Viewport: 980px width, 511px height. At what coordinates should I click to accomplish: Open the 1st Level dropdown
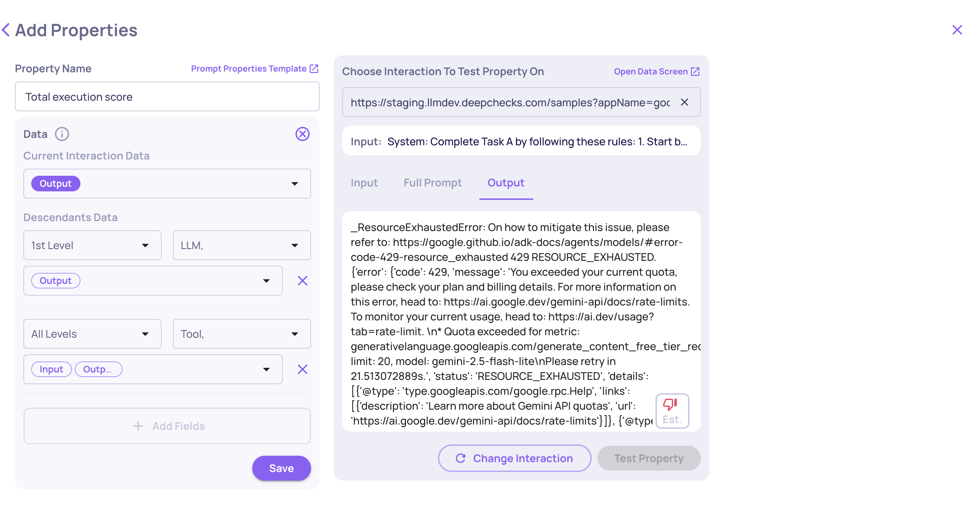[92, 246]
